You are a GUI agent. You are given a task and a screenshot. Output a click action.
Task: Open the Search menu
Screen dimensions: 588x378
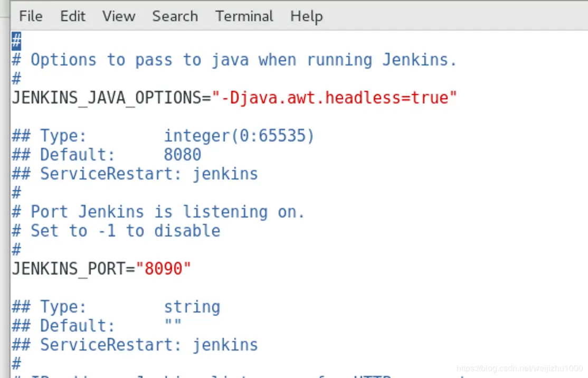click(x=175, y=16)
